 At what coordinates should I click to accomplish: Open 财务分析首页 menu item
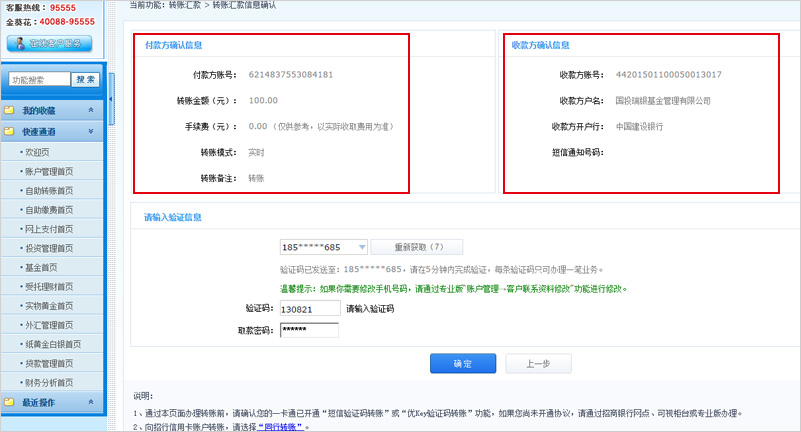click(50, 383)
